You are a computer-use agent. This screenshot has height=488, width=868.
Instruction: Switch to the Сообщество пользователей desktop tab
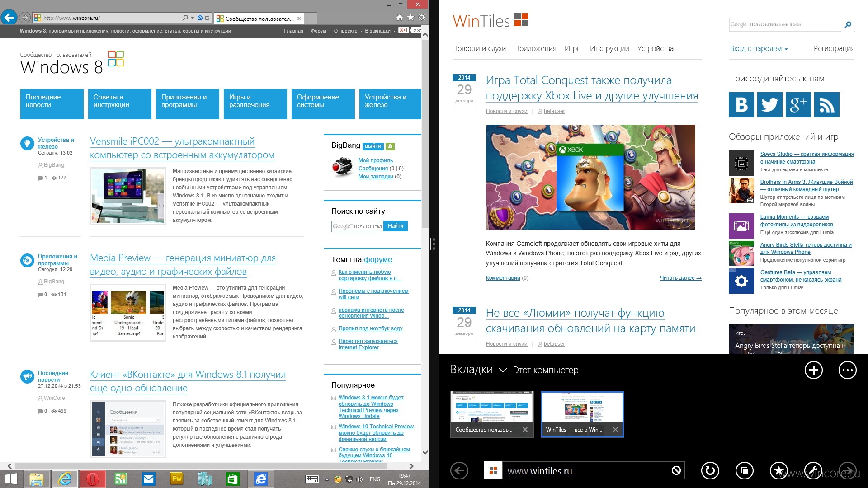point(259,19)
